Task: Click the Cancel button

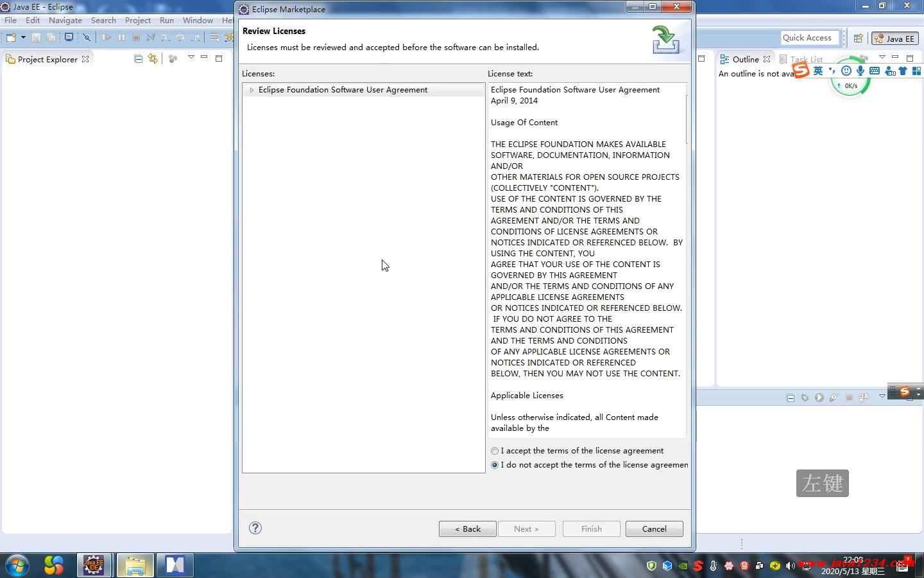Action: [654, 529]
